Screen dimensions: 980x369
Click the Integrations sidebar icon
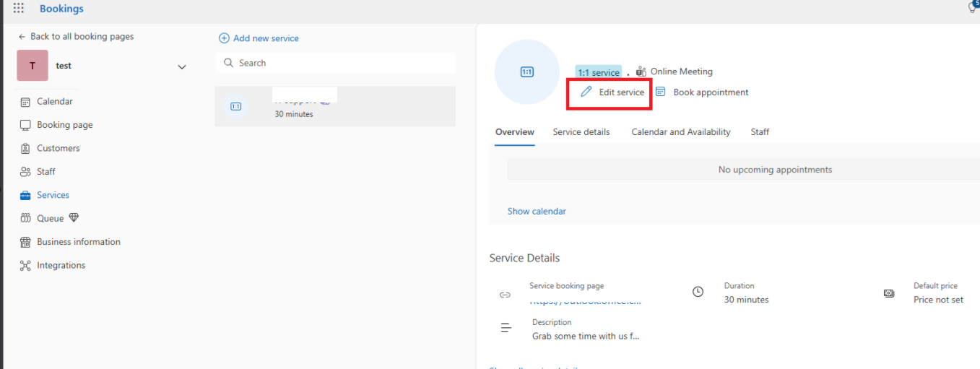click(25, 265)
